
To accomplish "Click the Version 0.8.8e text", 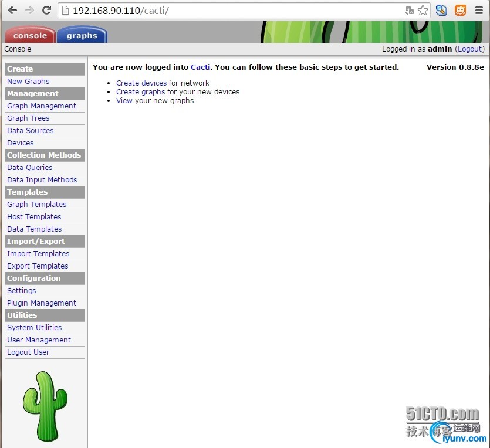I will [x=455, y=67].
